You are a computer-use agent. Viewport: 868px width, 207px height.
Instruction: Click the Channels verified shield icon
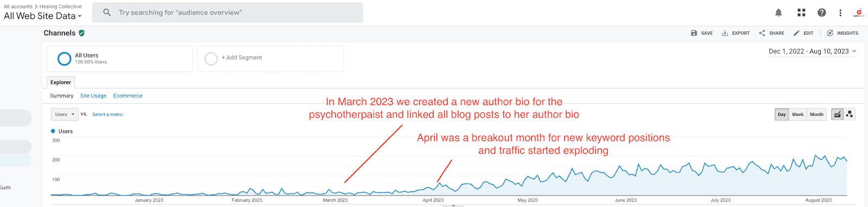point(81,33)
